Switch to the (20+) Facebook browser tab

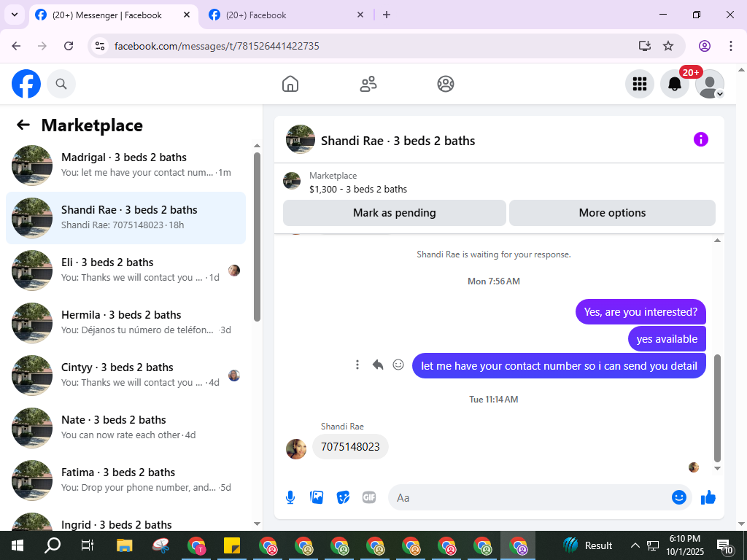pyautogui.click(x=286, y=15)
